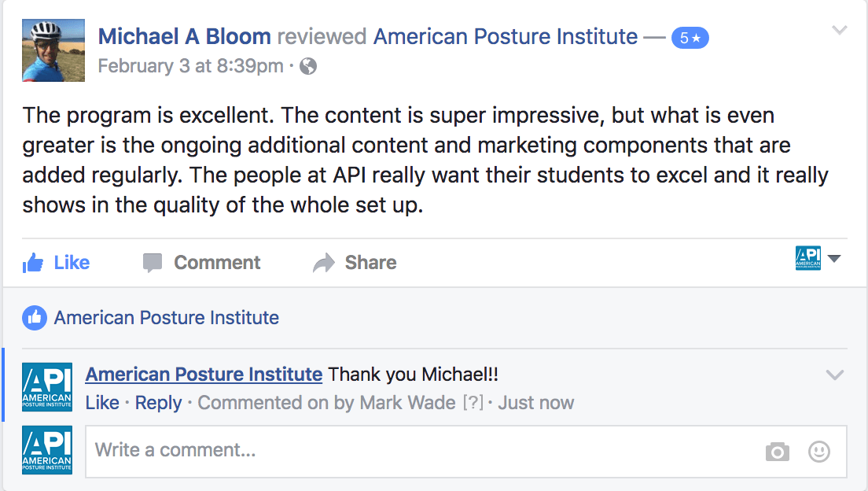This screenshot has width=868, height=491.
Task: Click the blue like reaction icon
Action: [34, 318]
